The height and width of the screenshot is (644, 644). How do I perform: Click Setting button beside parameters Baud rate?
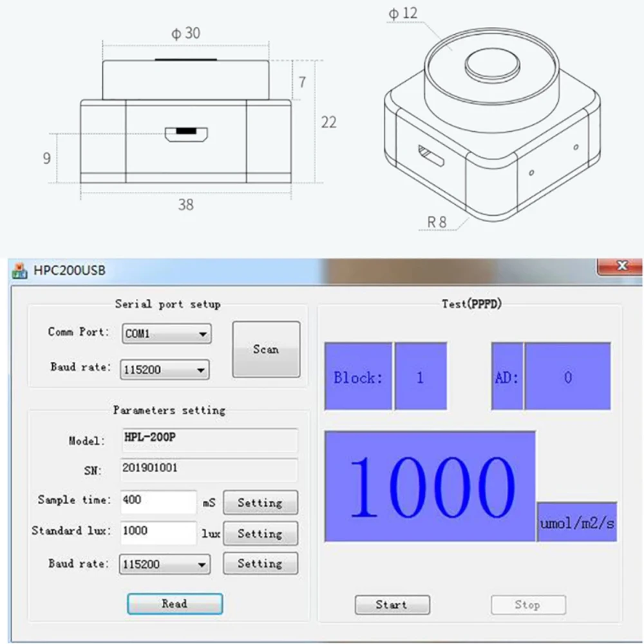[x=260, y=563]
